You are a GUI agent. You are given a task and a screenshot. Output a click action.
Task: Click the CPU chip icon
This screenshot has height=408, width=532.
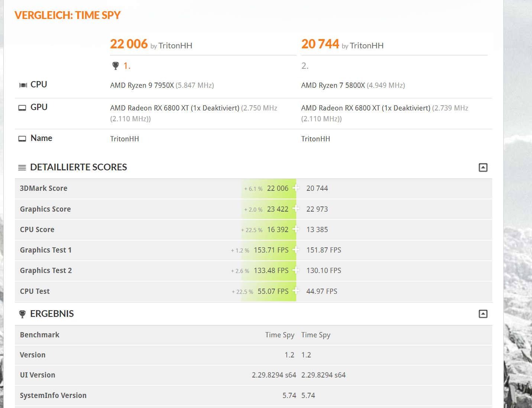click(x=23, y=85)
